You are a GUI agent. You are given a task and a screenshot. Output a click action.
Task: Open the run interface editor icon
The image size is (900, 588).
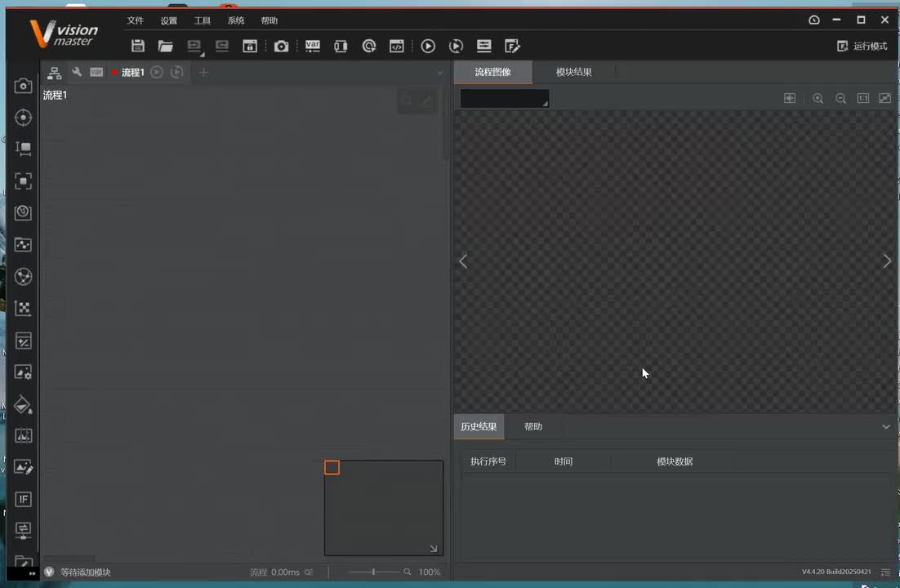pos(512,46)
